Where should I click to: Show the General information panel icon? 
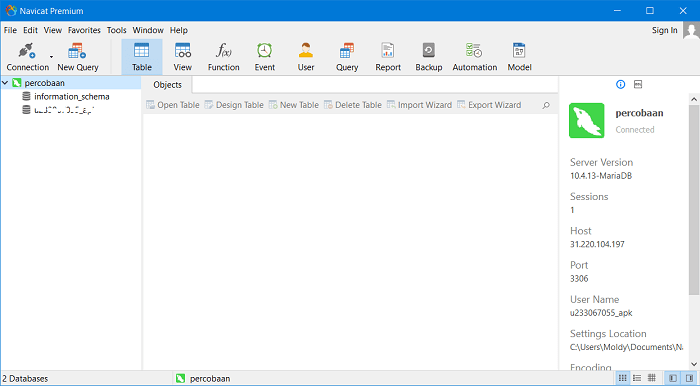tap(621, 84)
